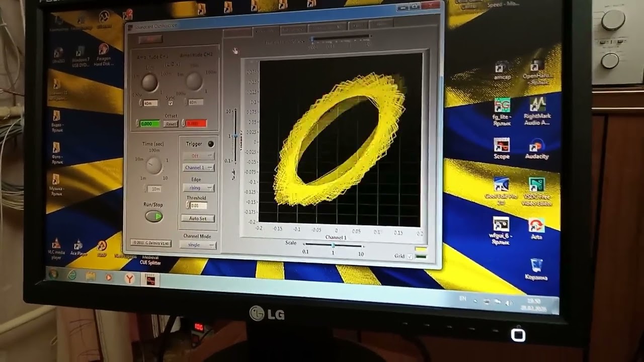The width and height of the screenshot is (644, 362).
Task: Click the Time (sec) rotary knob
Action: pyautogui.click(x=154, y=165)
